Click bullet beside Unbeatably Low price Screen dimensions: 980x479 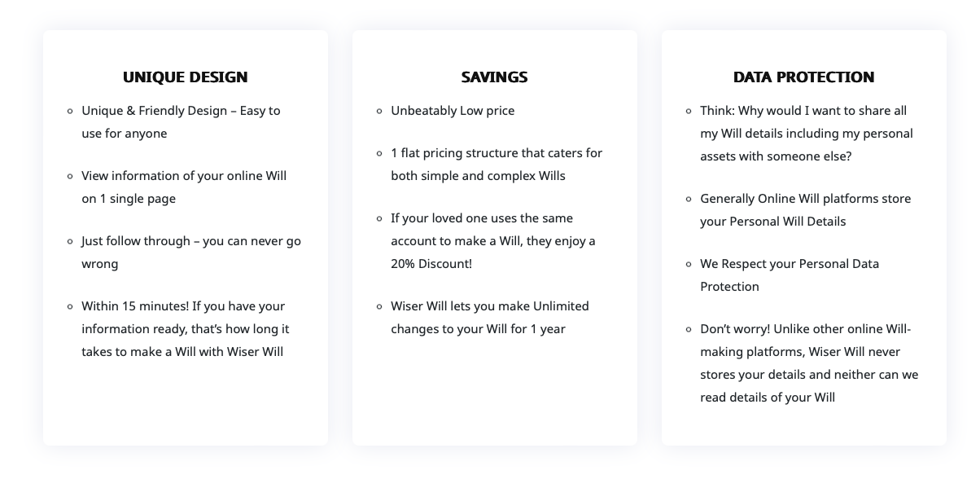380,111
